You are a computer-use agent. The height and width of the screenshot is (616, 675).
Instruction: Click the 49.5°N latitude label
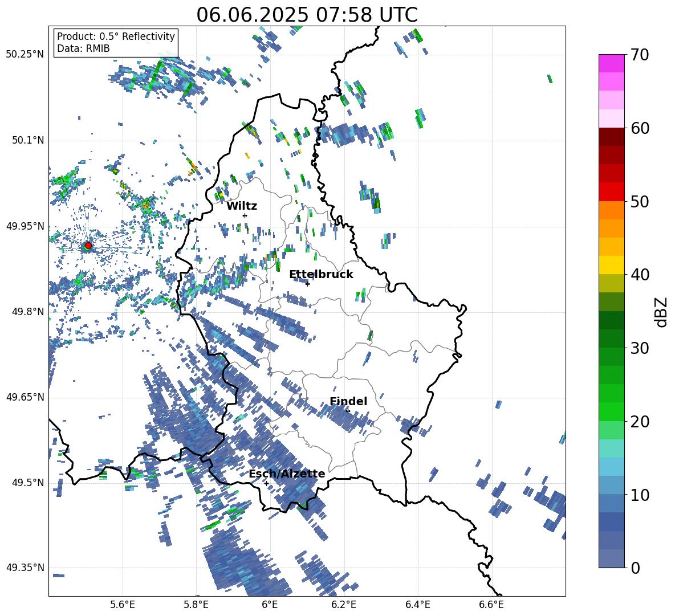[x=28, y=482]
